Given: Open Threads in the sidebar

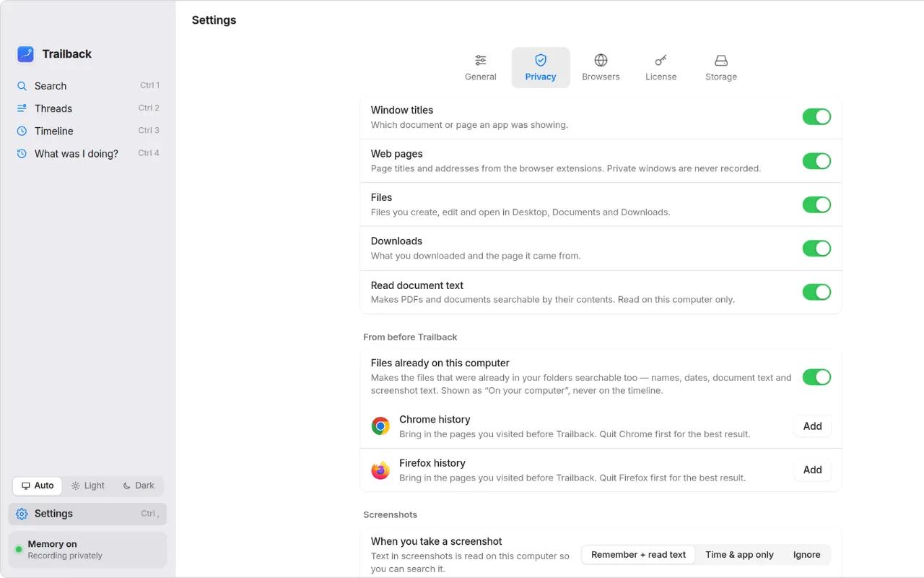Looking at the screenshot, I should click(87, 108).
